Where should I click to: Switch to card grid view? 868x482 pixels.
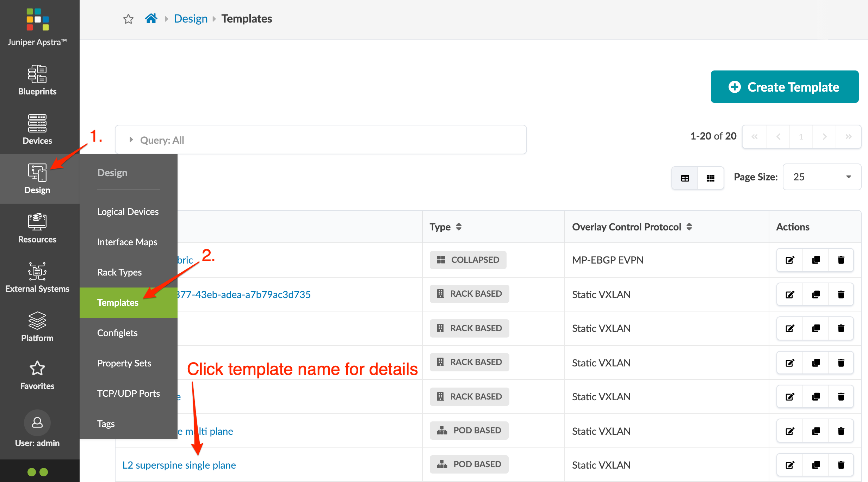(711, 178)
